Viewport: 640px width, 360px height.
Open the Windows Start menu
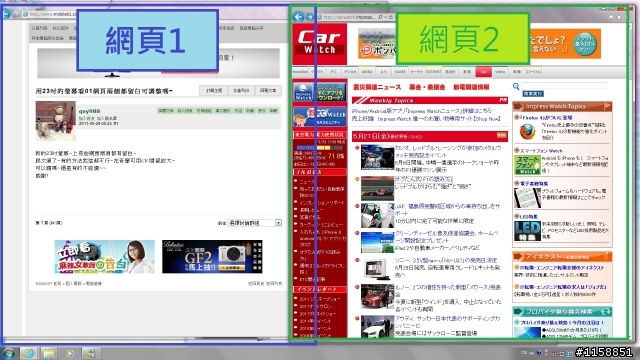click(x=9, y=353)
